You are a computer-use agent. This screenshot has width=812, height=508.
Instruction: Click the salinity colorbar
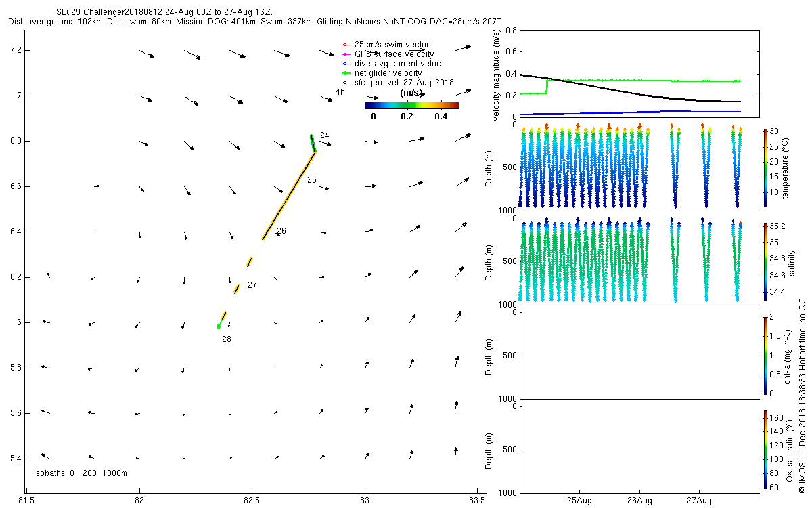pos(765,261)
